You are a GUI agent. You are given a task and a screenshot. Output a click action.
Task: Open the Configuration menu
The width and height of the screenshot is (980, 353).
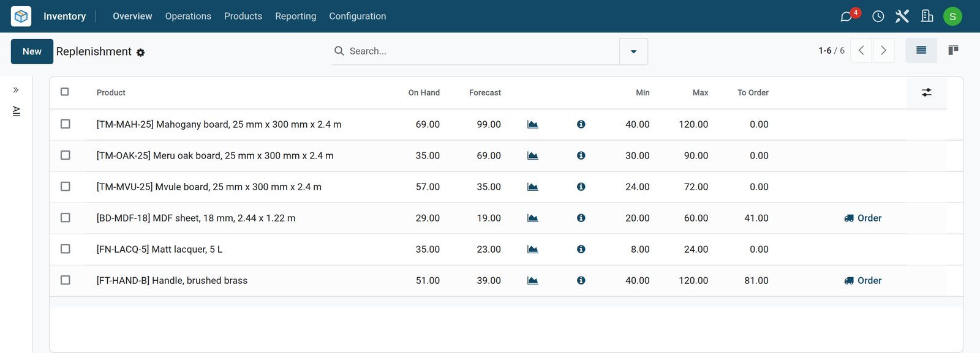(358, 17)
